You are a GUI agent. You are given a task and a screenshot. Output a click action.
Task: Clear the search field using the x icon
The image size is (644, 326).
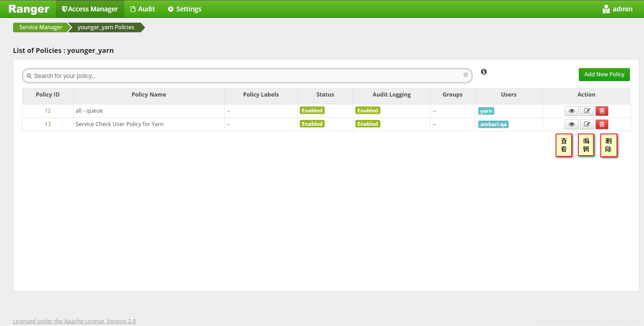point(465,75)
